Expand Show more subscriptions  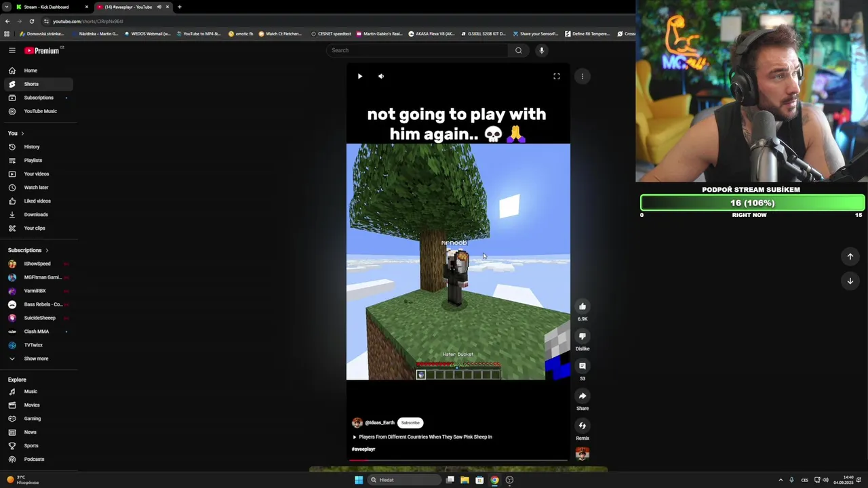pyautogui.click(x=37, y=359)
